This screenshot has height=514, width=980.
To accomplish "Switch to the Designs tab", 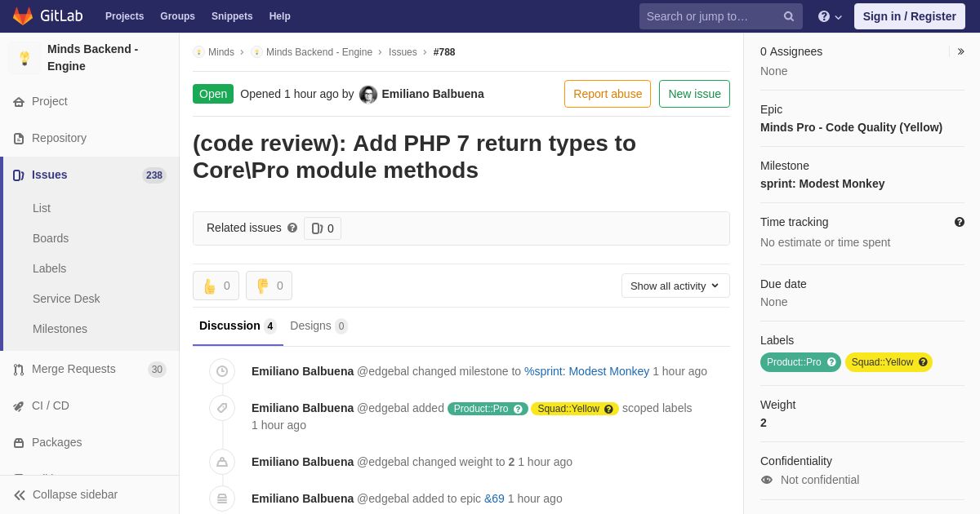I will 318,326.
